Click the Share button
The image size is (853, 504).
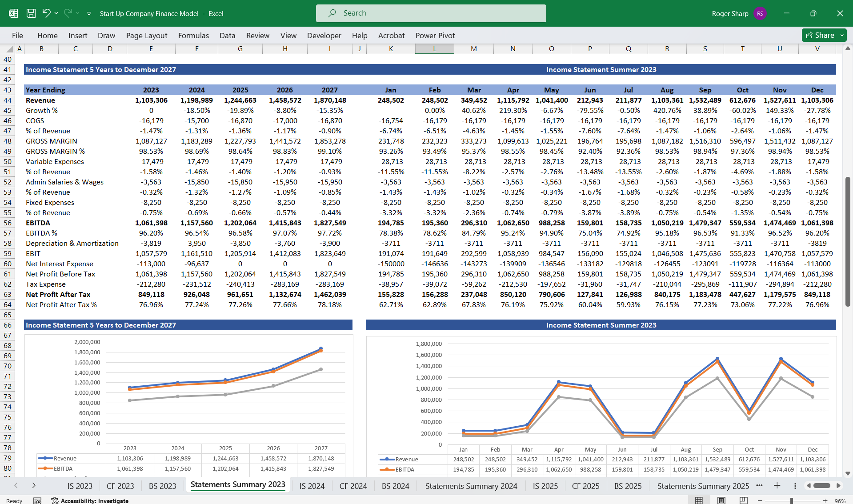coord(821,35)
